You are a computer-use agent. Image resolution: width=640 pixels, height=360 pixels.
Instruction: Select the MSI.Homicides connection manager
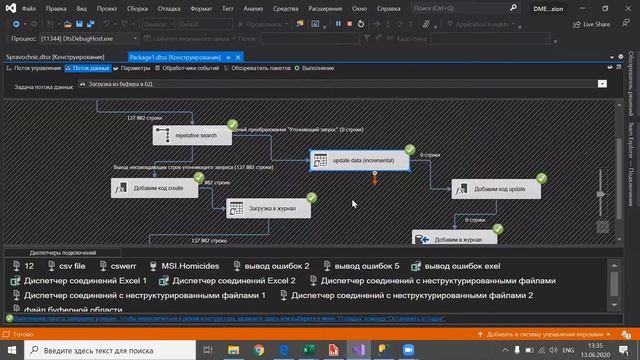coord(184,266)
